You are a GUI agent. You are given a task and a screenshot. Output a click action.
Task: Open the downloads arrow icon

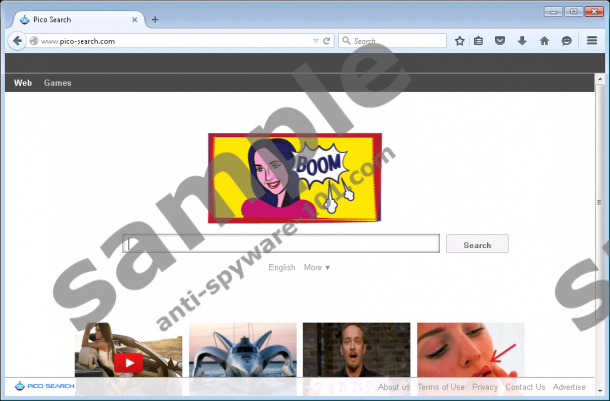522,41
